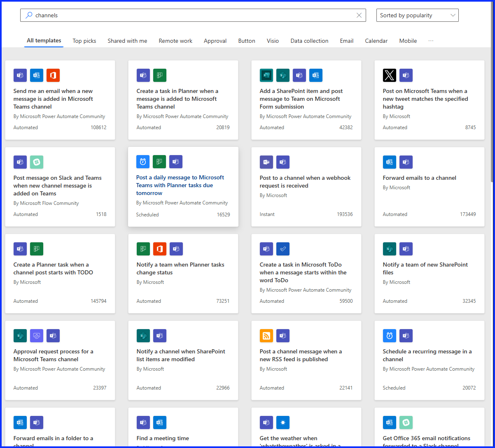Click the Office icon on the 'Send me an email' template
This screenshot has height=448, width=495.
[x=53, y=75]
